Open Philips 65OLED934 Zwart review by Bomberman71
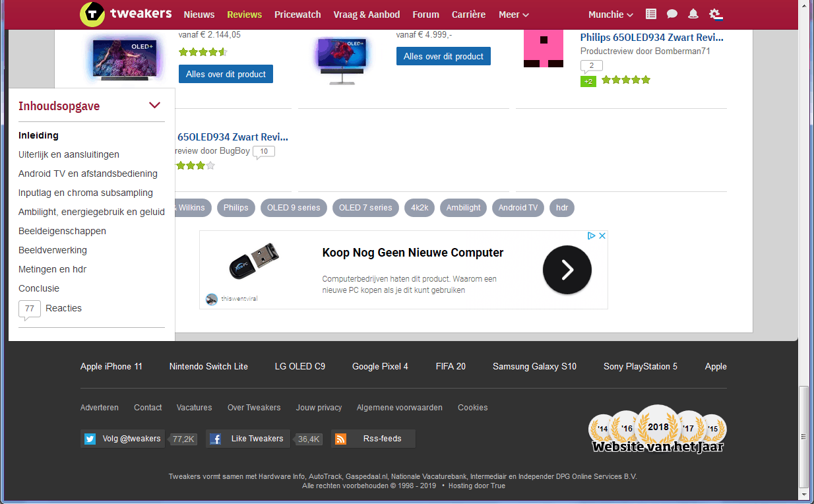This screenshot has width=814, height=504. pos(652,38)
